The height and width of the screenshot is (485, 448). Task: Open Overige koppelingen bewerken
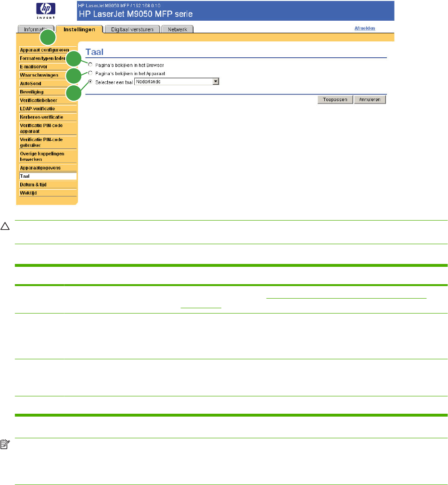point(48,157)
